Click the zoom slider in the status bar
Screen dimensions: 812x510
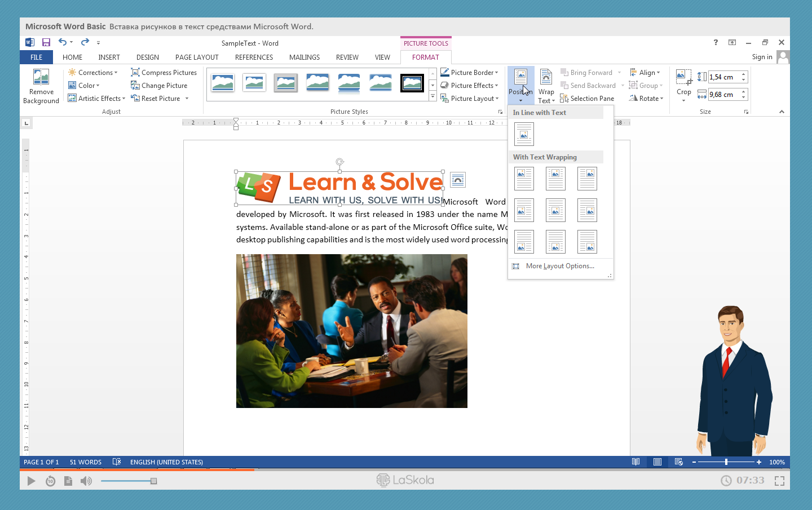click(726, 462)
